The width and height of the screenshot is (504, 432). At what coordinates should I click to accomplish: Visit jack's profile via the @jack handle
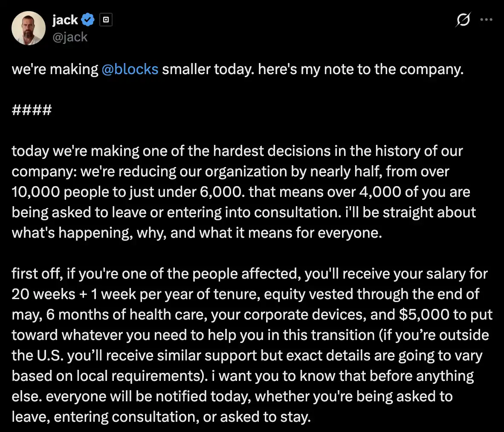71,37
